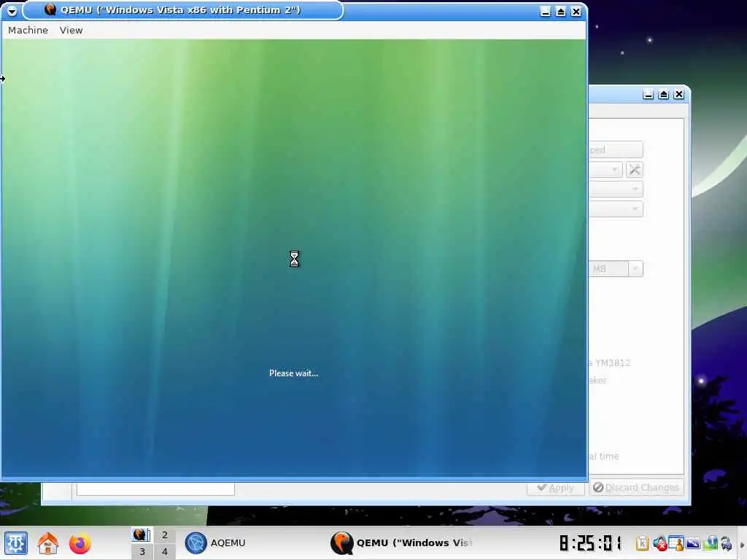Open the MB memory dropdown in AQEMU
The image size is (747, 560).
point(635,268)
